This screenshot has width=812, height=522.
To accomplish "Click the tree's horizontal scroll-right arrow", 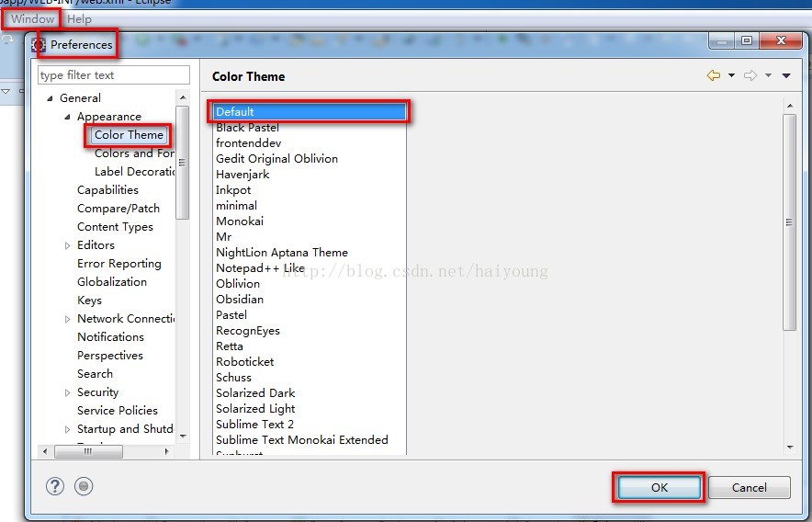I will (166, 451).
